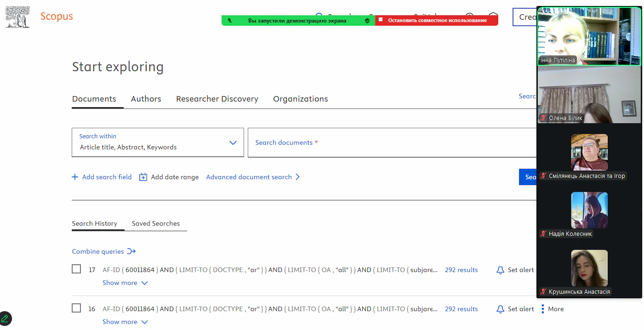This screenshot has height=330, width=644.
Task: Click the green shield icon in sharing bar
Action: (x=367, y=21)
